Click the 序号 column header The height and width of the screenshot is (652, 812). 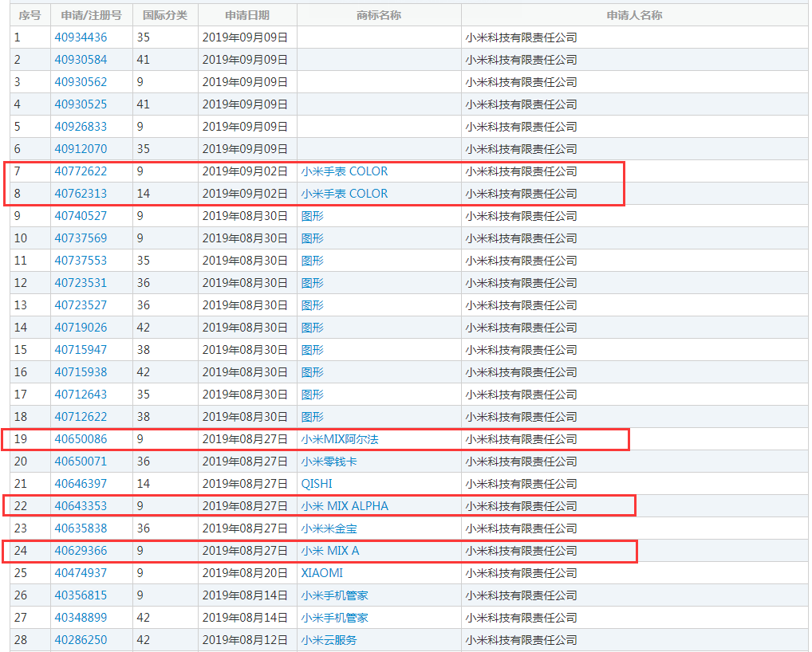click(x=30, y=15)
